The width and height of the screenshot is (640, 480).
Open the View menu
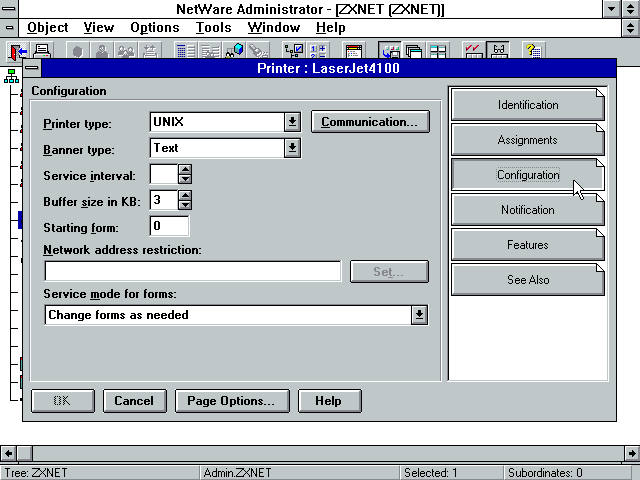pos(99,27)
